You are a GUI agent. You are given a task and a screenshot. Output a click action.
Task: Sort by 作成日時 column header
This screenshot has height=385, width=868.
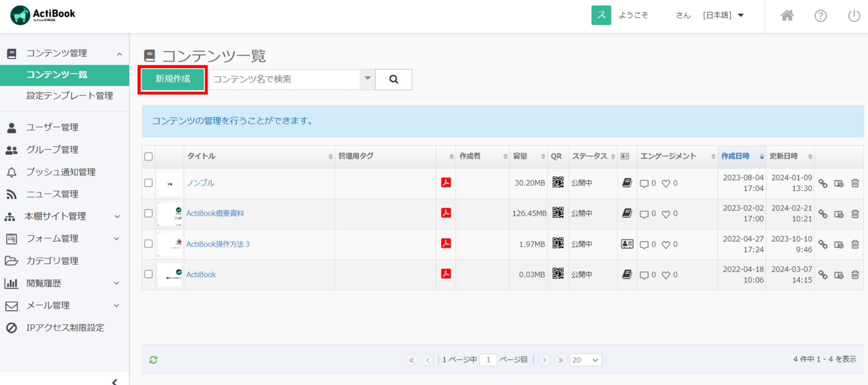point(742,156)
